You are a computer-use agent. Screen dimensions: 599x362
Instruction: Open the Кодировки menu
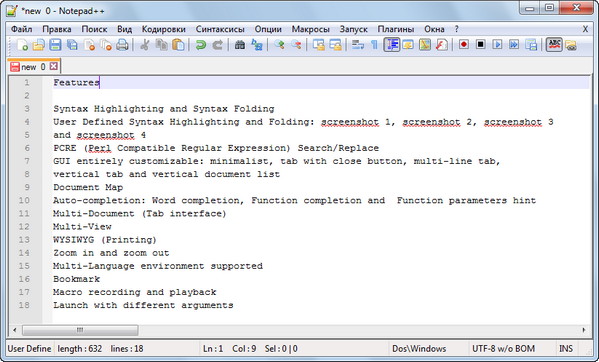tap(164, 29)
